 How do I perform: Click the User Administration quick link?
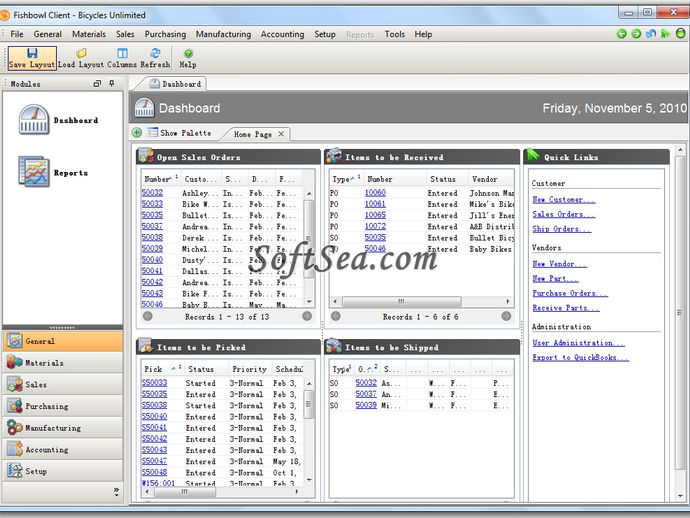(578, 343)
